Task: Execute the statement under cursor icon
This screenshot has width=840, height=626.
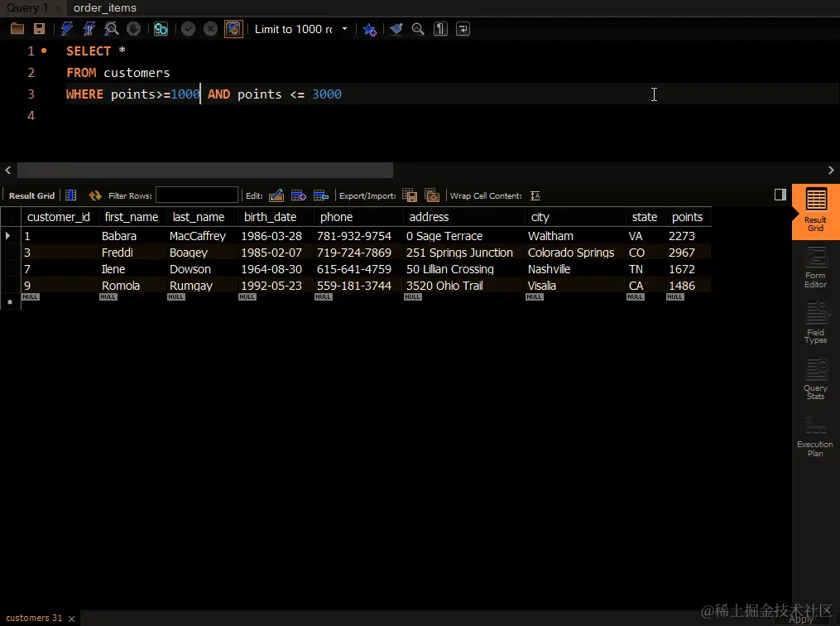Action: pyautogui.click(x=89, y=29)
